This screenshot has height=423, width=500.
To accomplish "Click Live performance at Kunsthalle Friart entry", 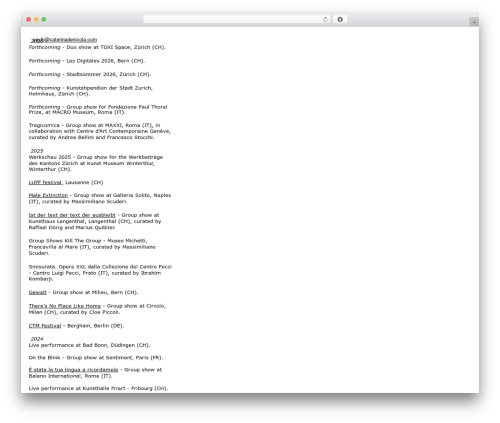I will 98,388.
